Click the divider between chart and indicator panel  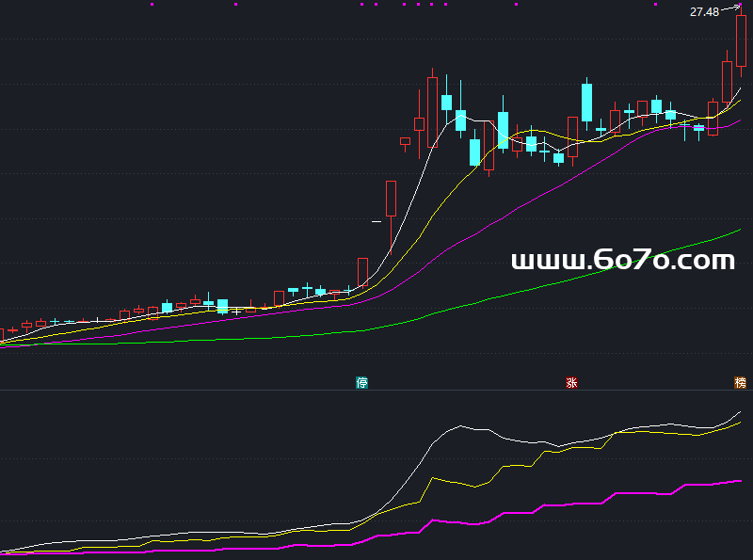pyautogui.click(x=376, y=389)
